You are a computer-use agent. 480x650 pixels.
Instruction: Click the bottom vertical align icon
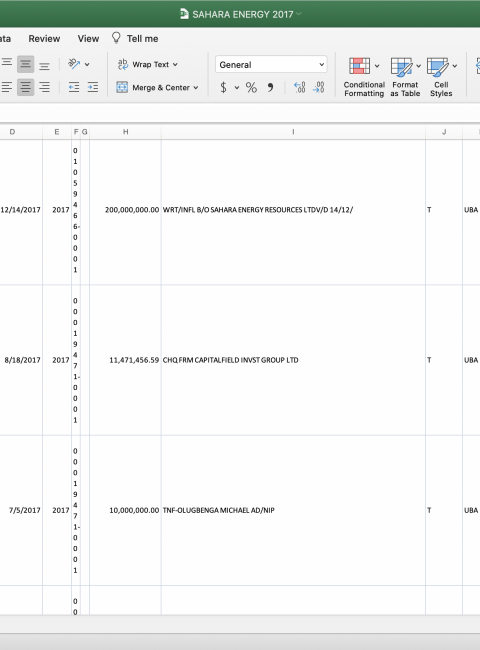pyautogui.click(x=44, y=65)
